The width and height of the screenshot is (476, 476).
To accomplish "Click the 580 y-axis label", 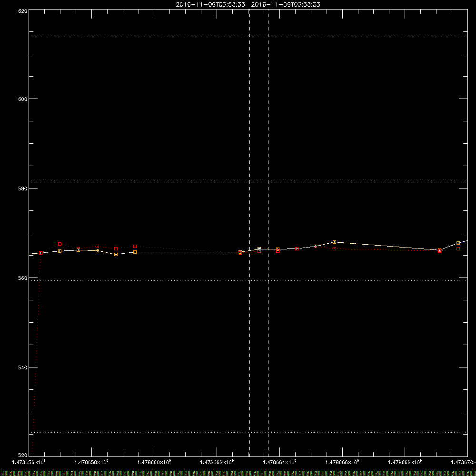I will 23,188.
